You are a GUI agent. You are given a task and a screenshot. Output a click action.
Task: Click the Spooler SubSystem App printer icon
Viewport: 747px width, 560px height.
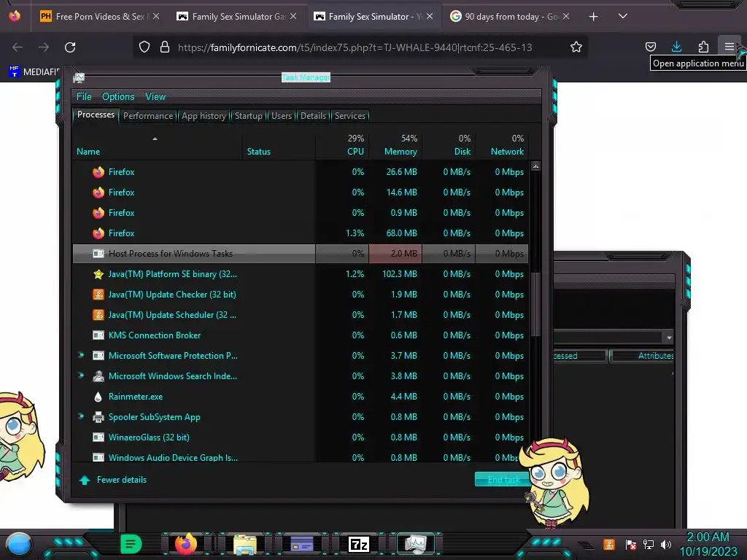point(98,416)
